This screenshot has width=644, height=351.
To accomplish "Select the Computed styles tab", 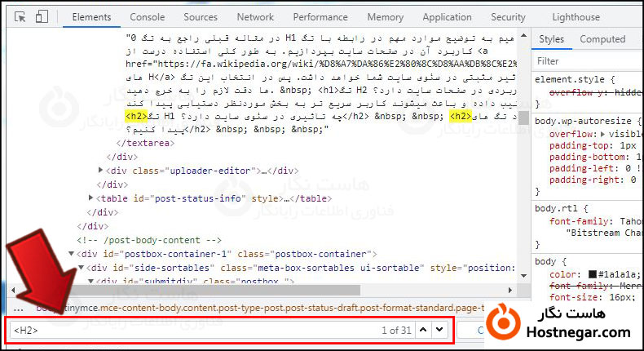I will (x=602, y=39).
